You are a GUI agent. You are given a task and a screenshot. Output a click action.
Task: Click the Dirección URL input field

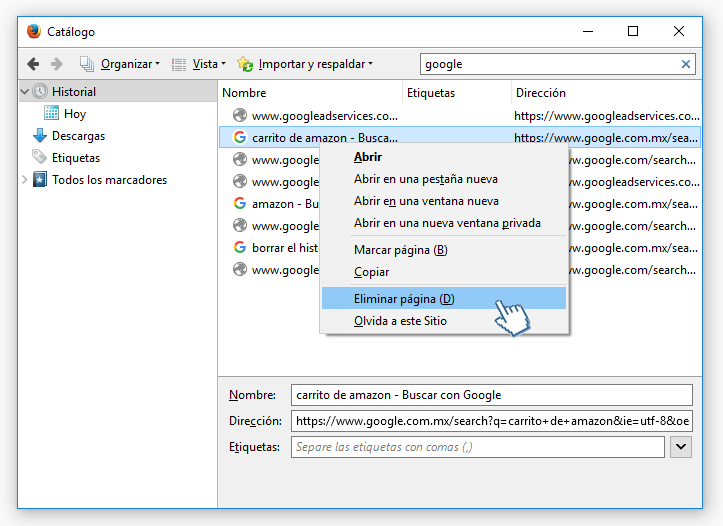click(x=492, y=421)
